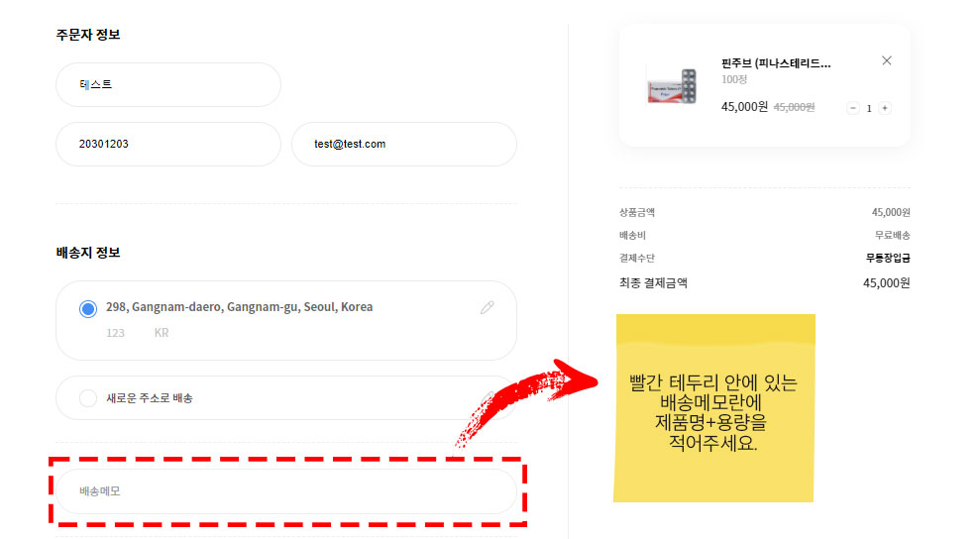
Task: Focus the orderer name field containing 테스트
Action: (168, 84)
